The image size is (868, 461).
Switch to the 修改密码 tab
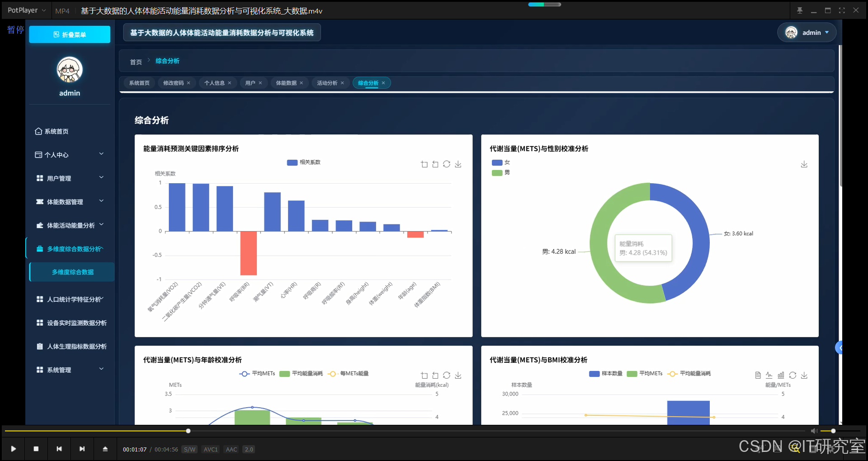click(173, 83)
